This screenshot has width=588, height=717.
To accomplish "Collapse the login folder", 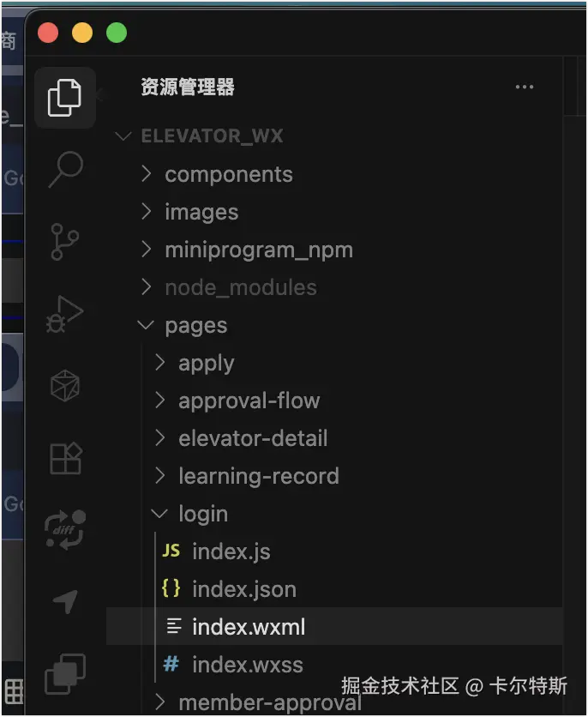I will tap(202, 514).
